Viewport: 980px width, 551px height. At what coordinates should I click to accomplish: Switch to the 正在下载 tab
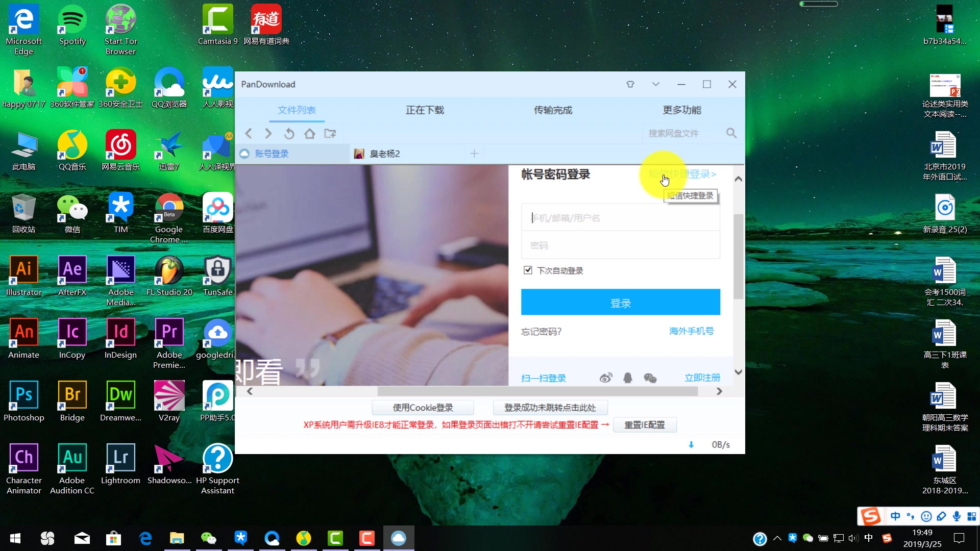pyautogui.click(x=425, y=110)
